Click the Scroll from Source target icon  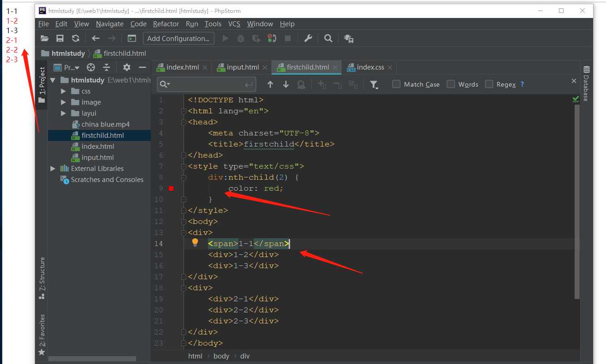point(91,67)
